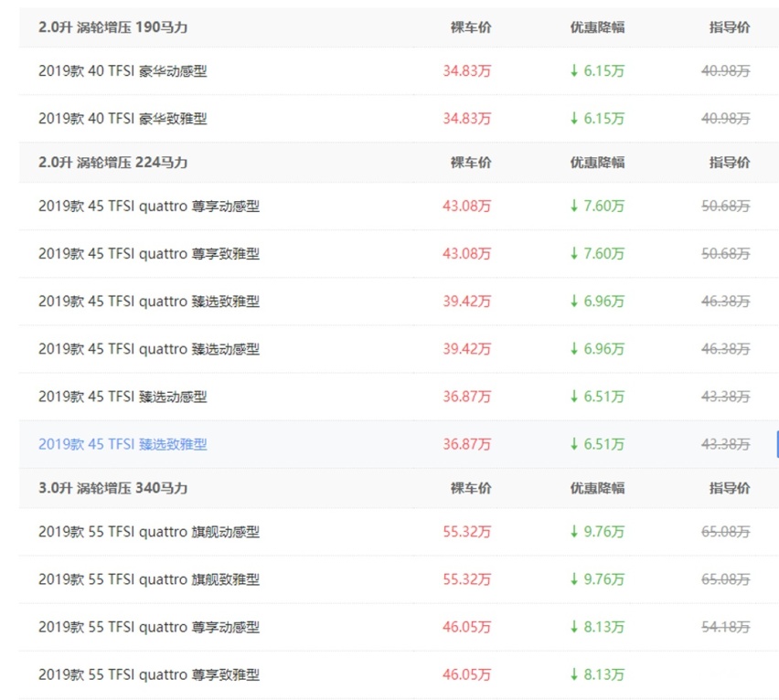This screenshot has width=779, height=700.
Task: Click 55.32万 price of 55 quattro 旗舰致雅型
Action: (467, 579)
